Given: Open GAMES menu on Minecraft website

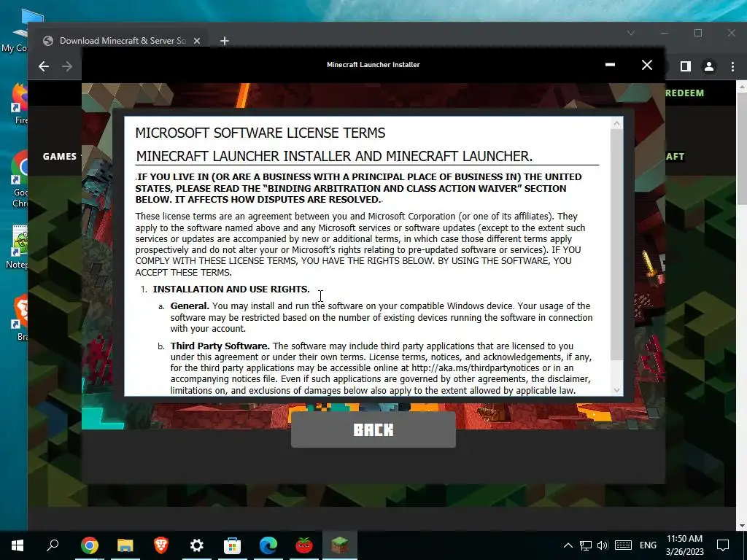Looking at the screenshot, I should [60, 156].
